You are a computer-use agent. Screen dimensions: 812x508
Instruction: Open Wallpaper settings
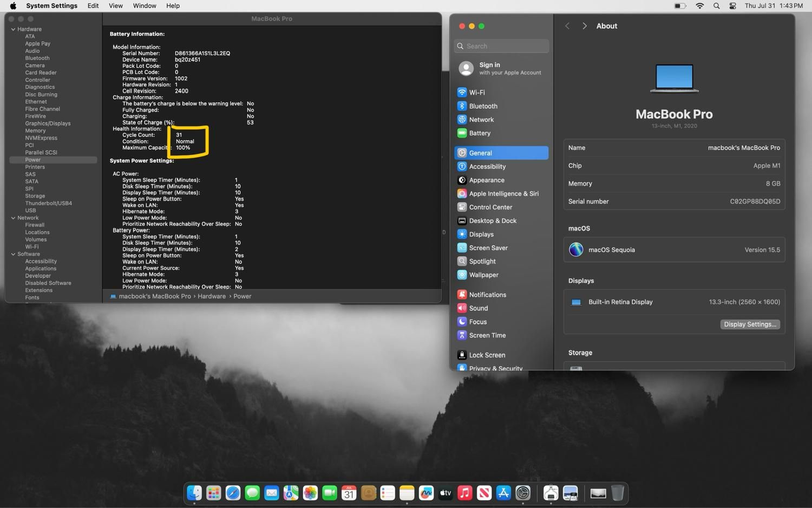501,275
